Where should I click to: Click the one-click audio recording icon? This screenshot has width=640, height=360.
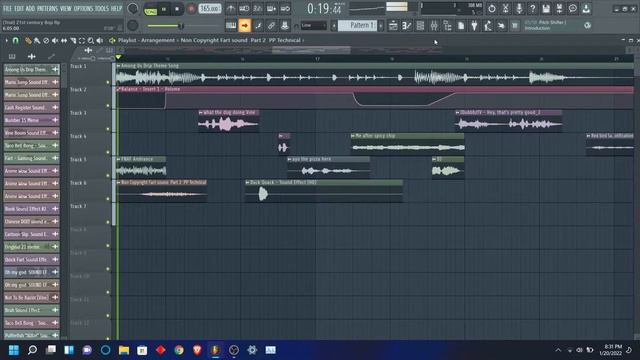(501, 26)
